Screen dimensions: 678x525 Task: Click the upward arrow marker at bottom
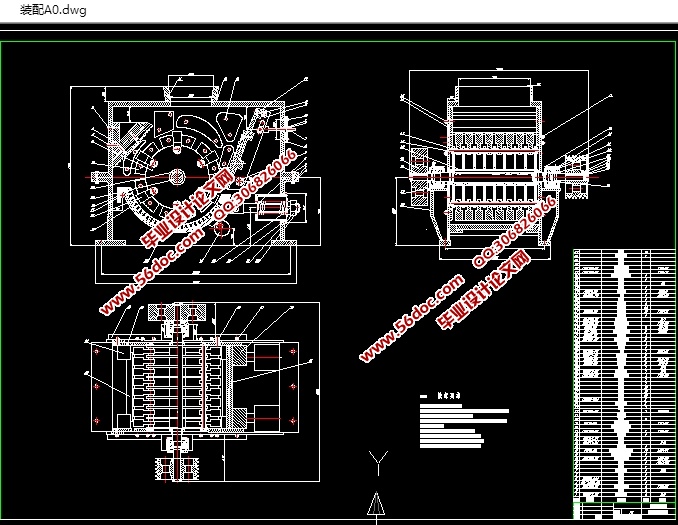376,503
